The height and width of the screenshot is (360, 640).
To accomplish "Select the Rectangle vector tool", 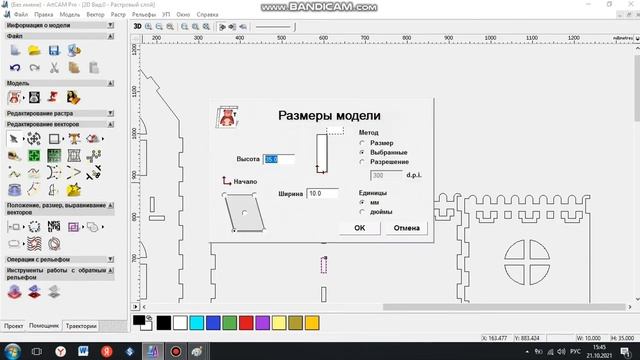I will (54, 139).
